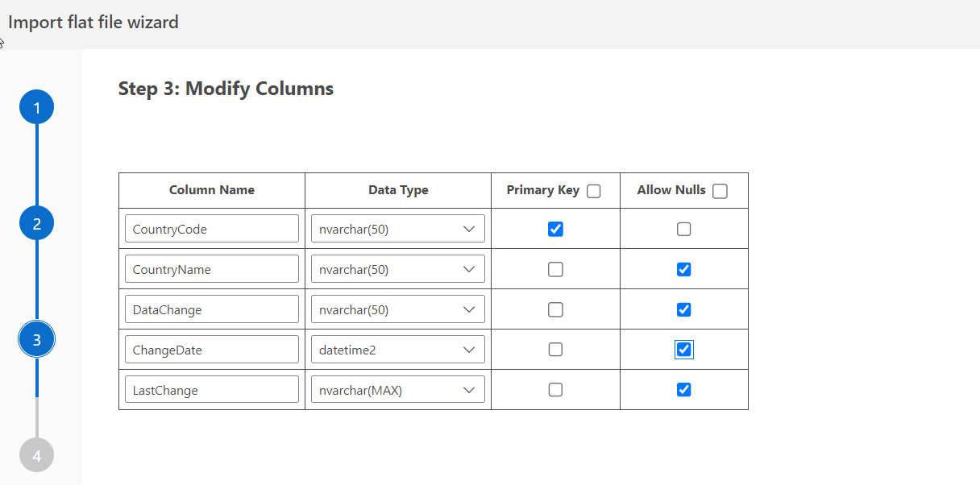
Task: Open DataChange data type dropdown
Action: pos(398,309)
